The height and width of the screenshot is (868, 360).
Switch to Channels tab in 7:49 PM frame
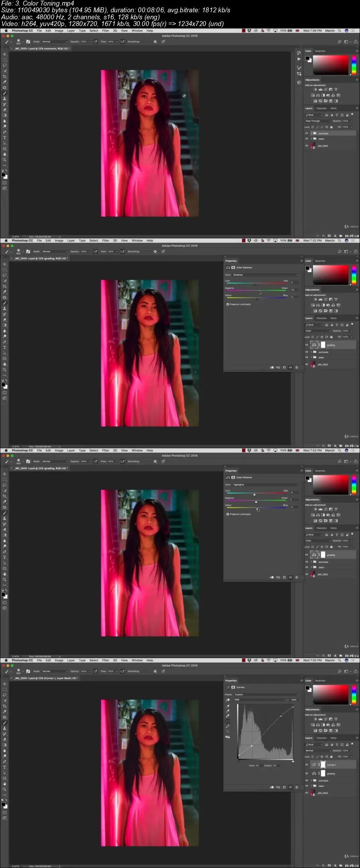321,108
